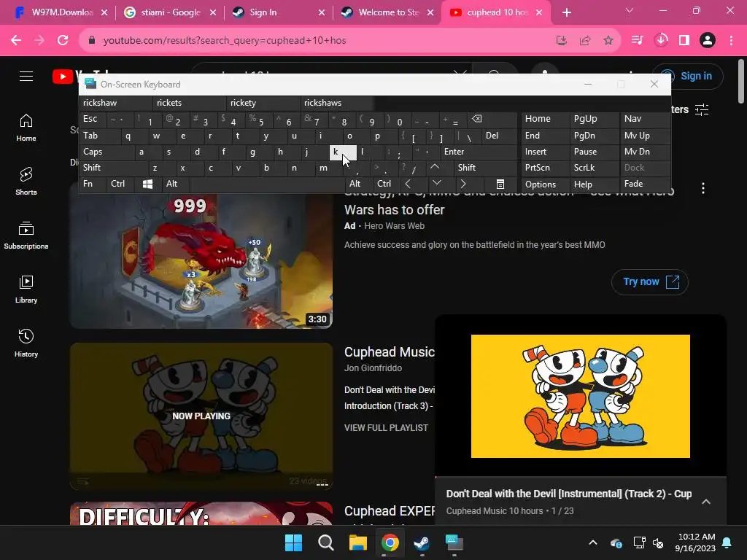Screen dimensions: 747x560
Task: Open History in YouTube sidebar
Action: coord(26,343)
